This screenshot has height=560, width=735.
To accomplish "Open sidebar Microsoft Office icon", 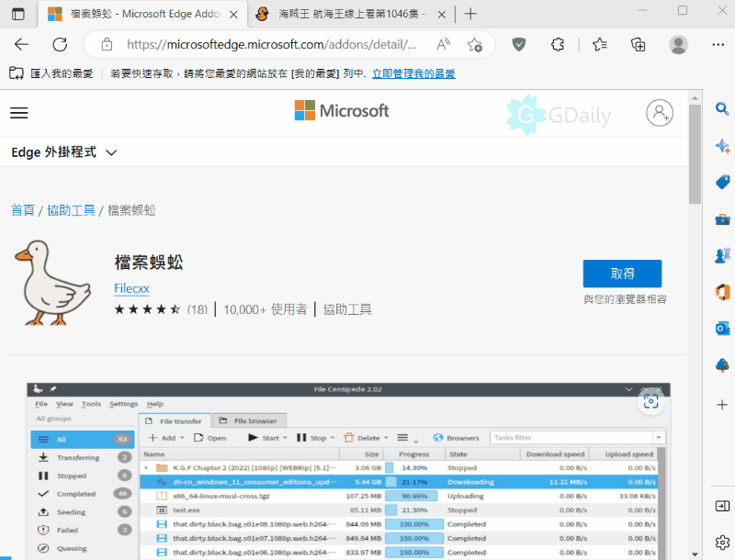I will [722, 292].
